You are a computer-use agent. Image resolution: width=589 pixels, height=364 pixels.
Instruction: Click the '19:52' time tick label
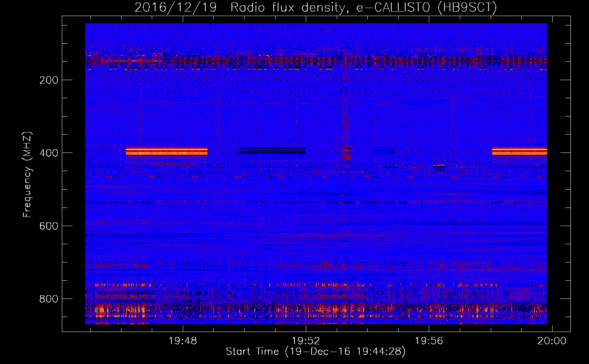(306, 341)
